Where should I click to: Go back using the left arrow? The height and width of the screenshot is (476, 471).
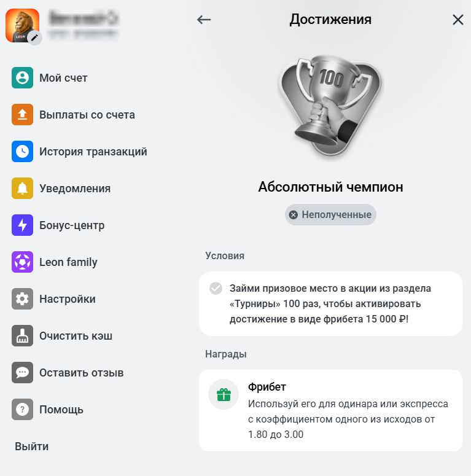pyautogui.click(x=204, y=20)
